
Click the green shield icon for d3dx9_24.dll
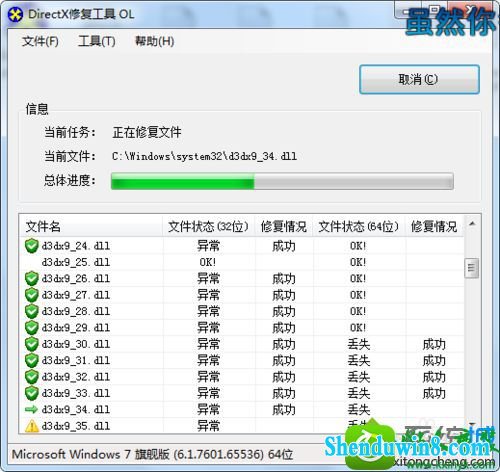(x=32, y=246)
